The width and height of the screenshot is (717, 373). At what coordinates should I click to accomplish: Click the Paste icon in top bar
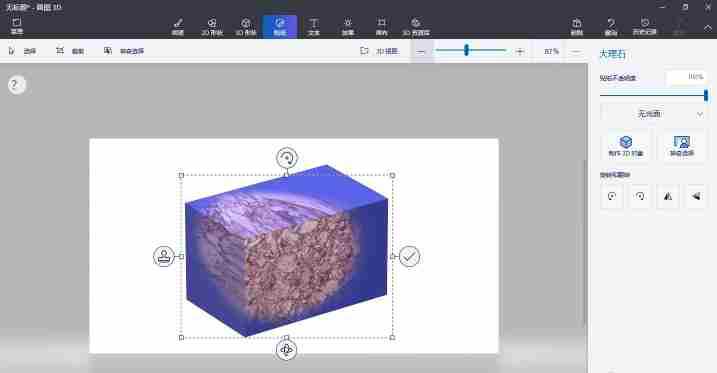coord(577,27)
